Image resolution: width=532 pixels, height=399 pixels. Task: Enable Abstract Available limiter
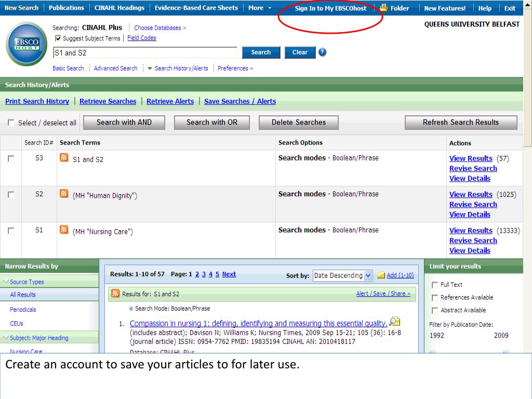pos(435,311)
